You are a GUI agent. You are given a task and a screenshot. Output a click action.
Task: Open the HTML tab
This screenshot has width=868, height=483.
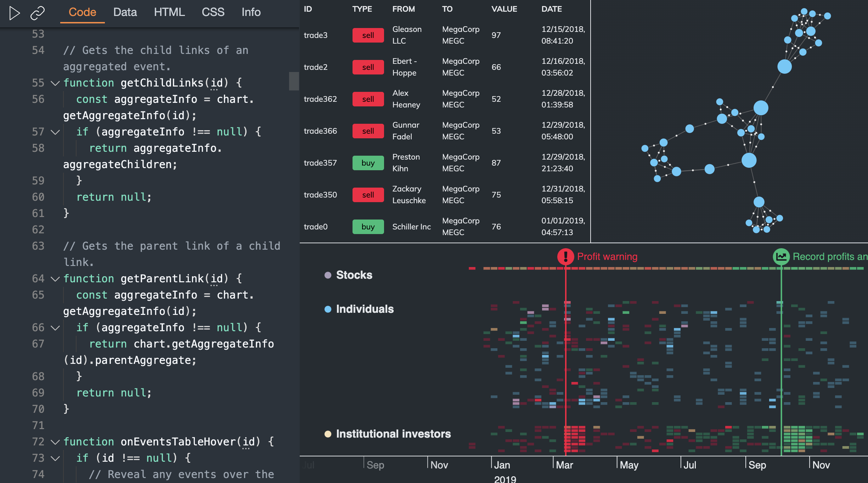[x=169, y=12]
